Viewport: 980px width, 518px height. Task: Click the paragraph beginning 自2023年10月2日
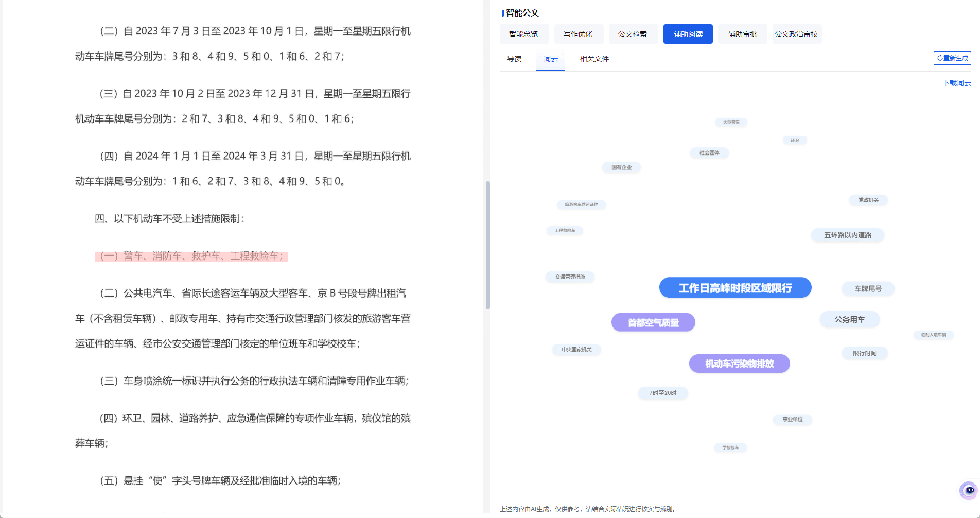tap(243, 106)
